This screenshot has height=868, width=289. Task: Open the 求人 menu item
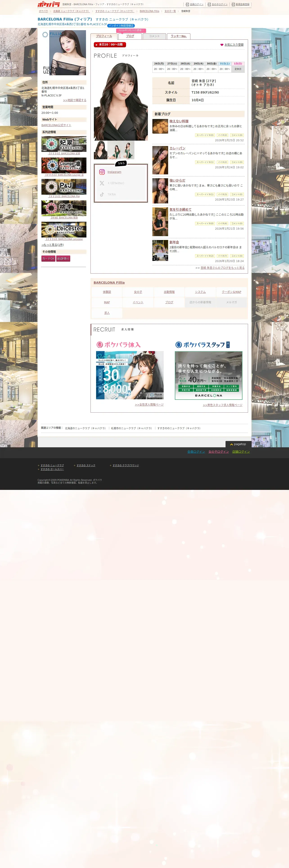coord(107,313)
